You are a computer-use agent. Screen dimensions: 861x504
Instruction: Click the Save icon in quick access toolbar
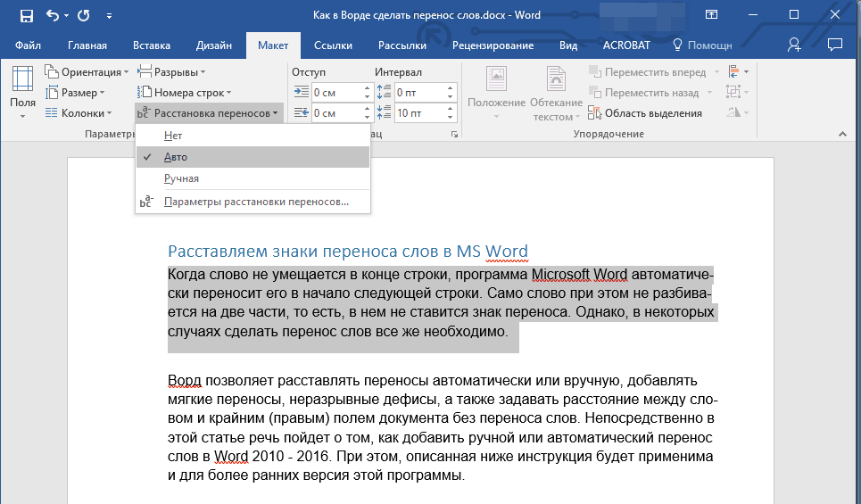point(27,15)
